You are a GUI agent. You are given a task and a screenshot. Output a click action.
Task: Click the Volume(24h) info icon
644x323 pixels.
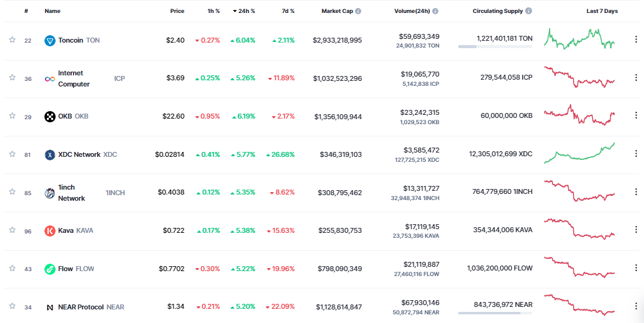tap(435, 11)
